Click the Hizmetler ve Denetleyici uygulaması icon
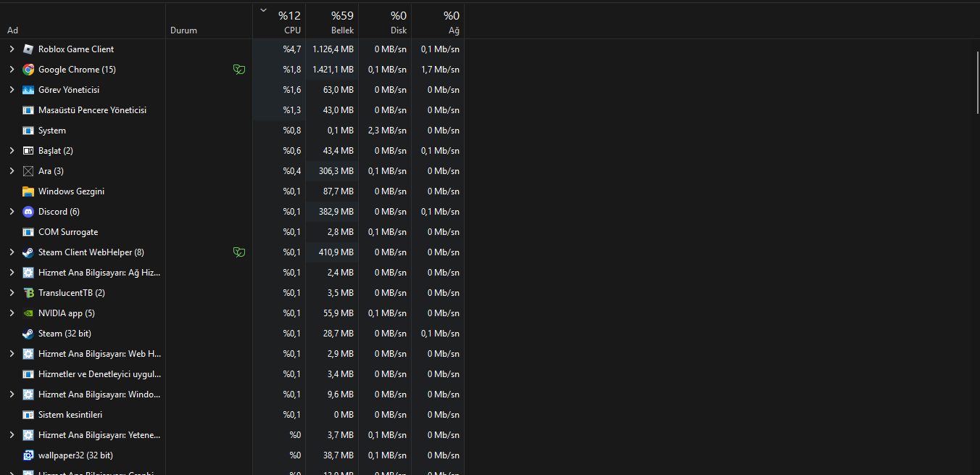Screen dimensions: 980x475 (28, 374)
